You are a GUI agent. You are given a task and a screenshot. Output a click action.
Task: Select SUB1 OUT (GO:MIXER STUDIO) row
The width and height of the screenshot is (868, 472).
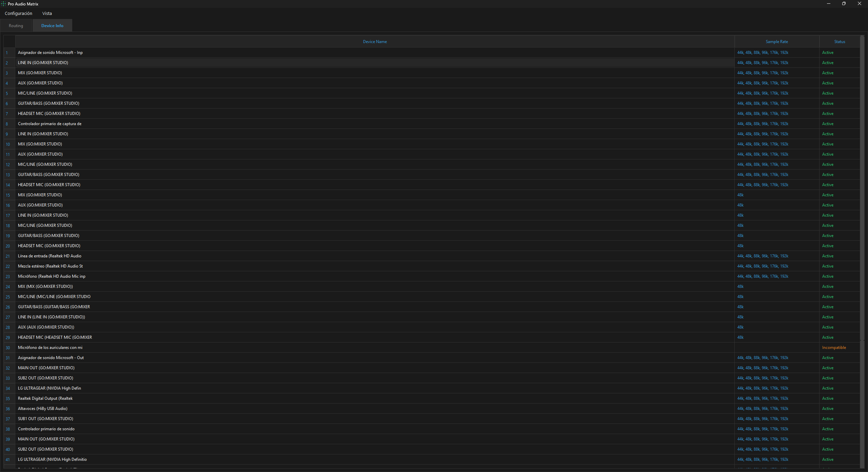[375, 419]
